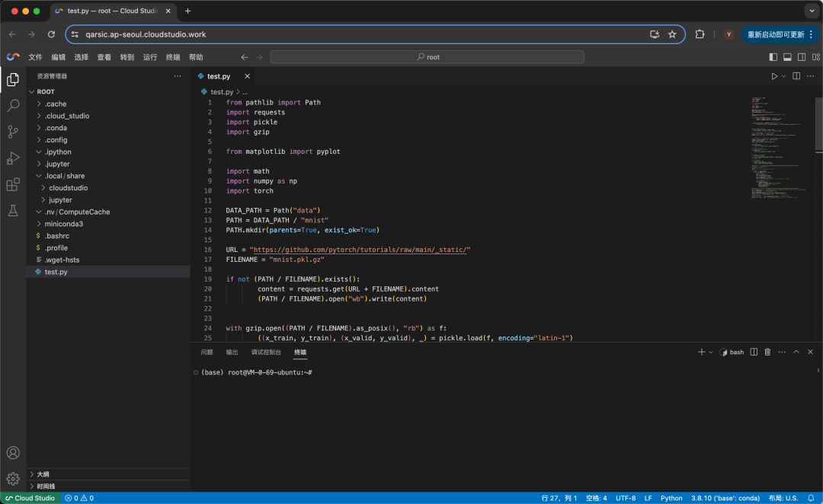Image resolution: width=823 pixels, height=504 pixels.
Task: Select Python language mode in status bar
Action: (671, 498)
